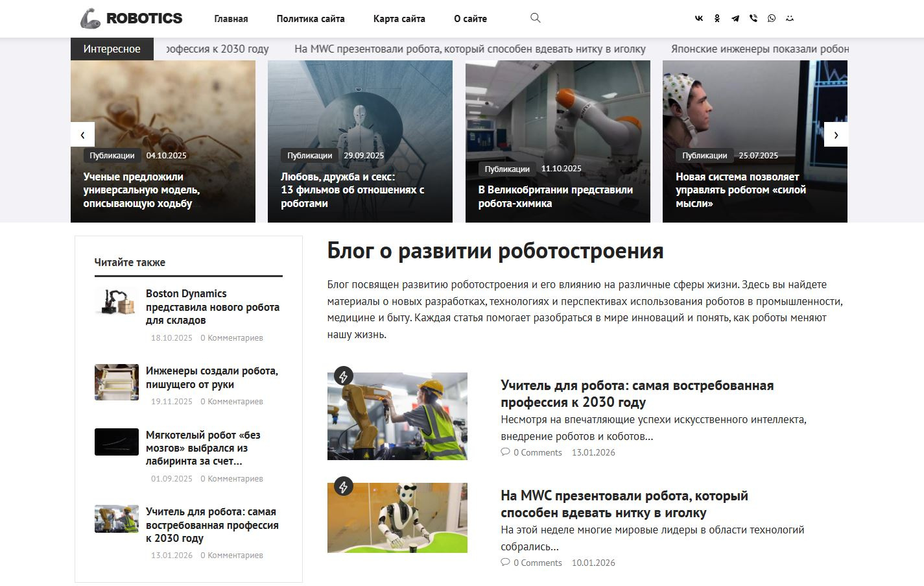Show the next slide with the right arrow
The image size is (924, 586).
pyautogui.click(x=836, y=134)
